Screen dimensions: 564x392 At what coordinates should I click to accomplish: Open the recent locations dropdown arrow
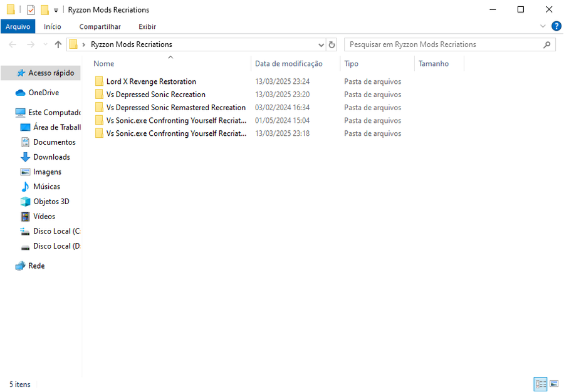(45, 44)
